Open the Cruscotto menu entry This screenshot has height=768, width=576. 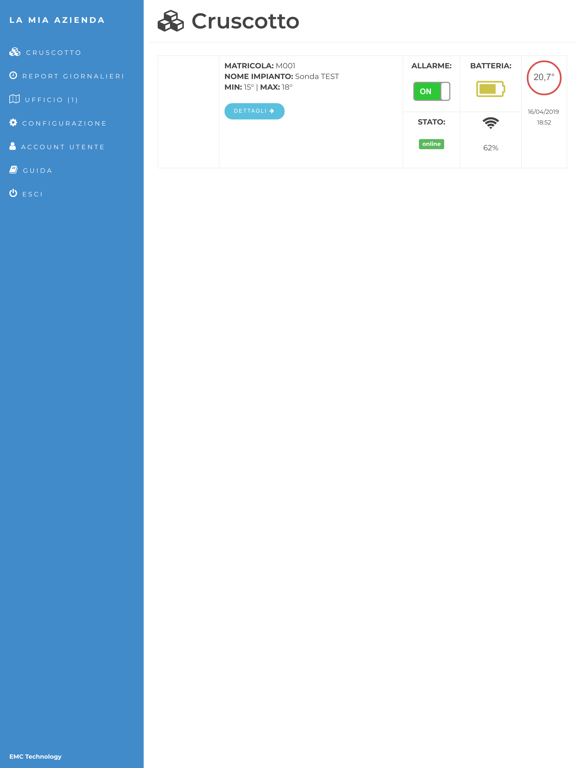pyautogui.click(x=46, y=52)
